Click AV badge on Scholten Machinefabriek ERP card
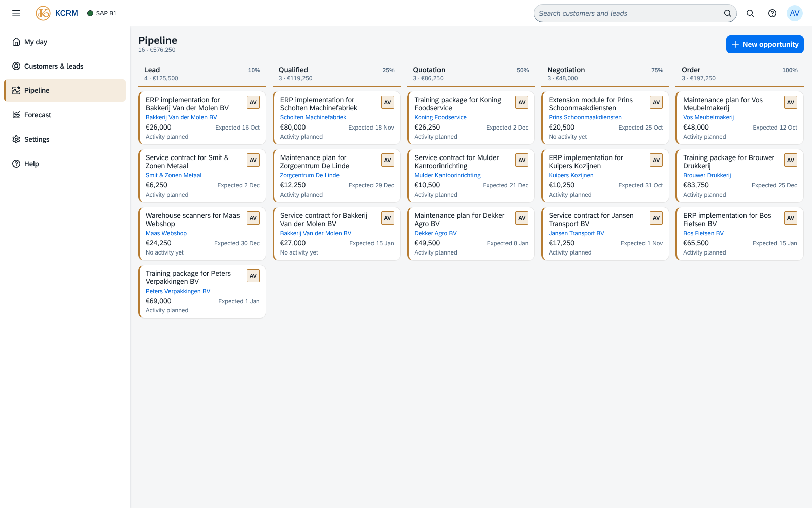The width and height of the screenshot is (812, 508). 388,102
